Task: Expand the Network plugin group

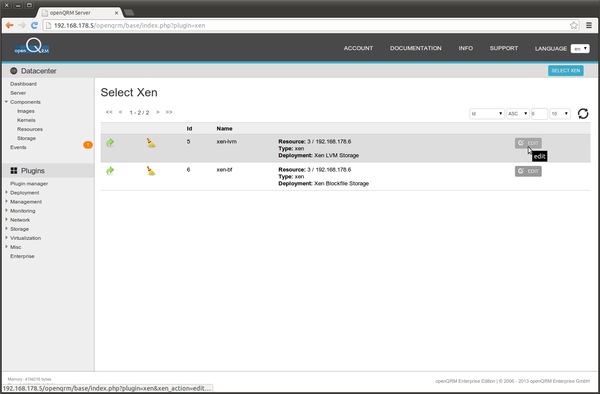Action: coord(7,220)
